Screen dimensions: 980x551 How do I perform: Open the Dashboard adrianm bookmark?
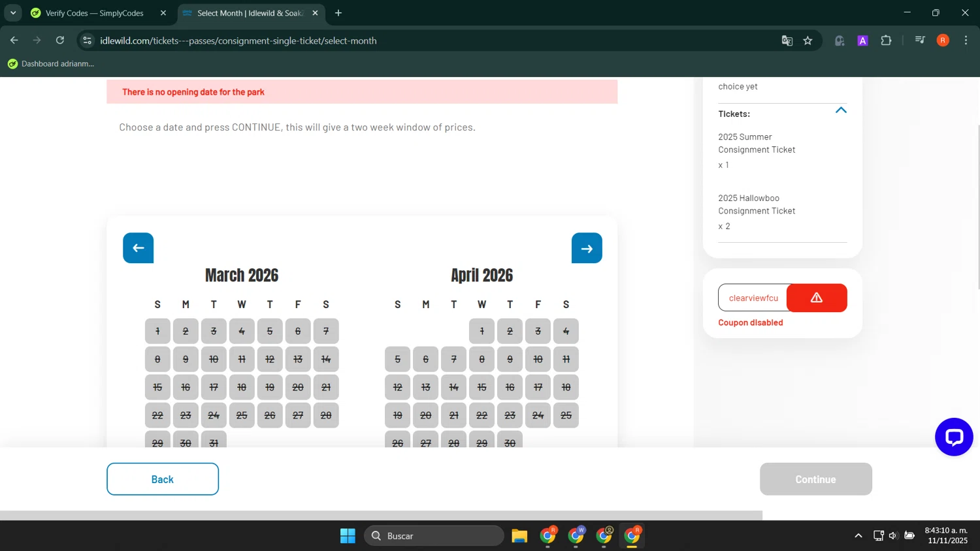[x=51, y=64]
